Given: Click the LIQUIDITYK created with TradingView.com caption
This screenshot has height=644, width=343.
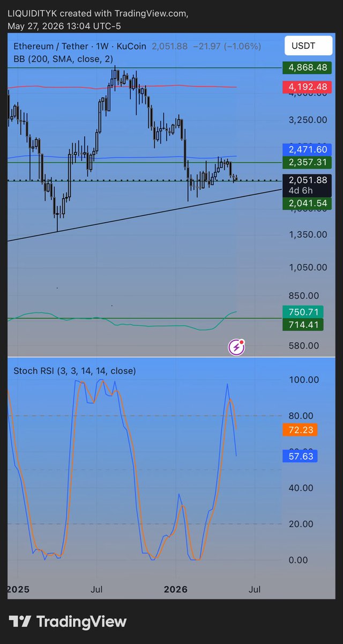Looking at the screenshot, I should [x=98, y=13].
